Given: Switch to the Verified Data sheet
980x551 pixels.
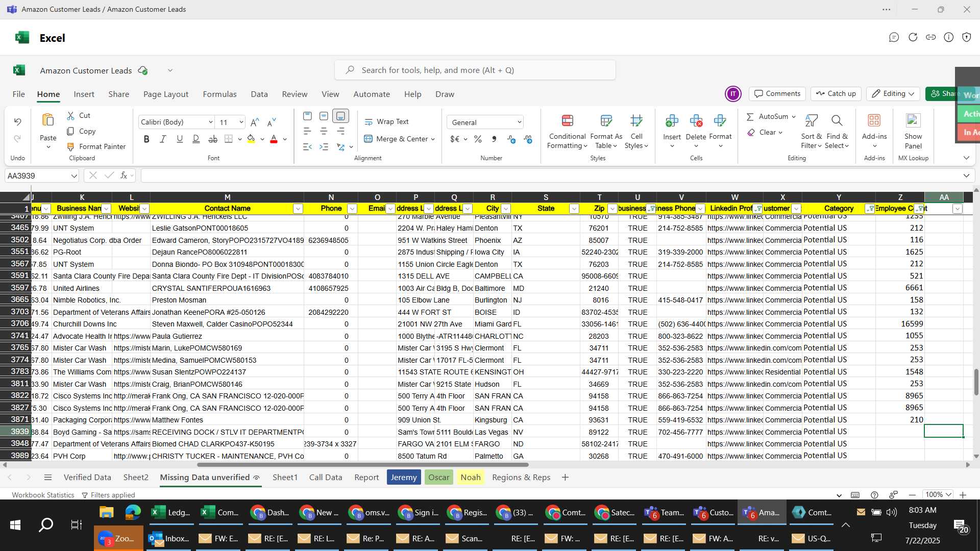Looking at the screenshot, I should 87,478.
